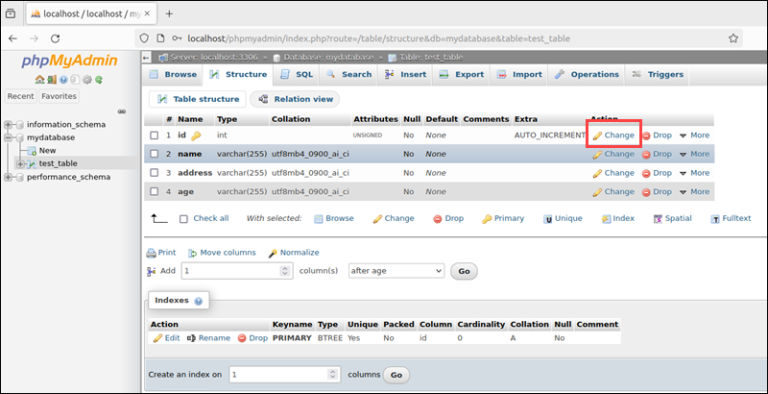Click the Print icon link

[x=161, y=253]
